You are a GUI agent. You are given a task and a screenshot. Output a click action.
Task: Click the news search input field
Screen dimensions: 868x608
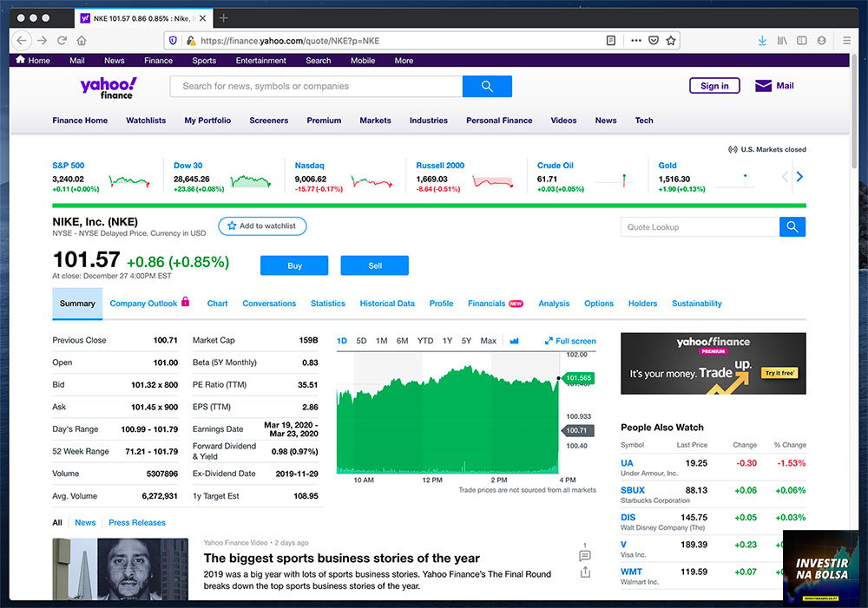point(316,87)
